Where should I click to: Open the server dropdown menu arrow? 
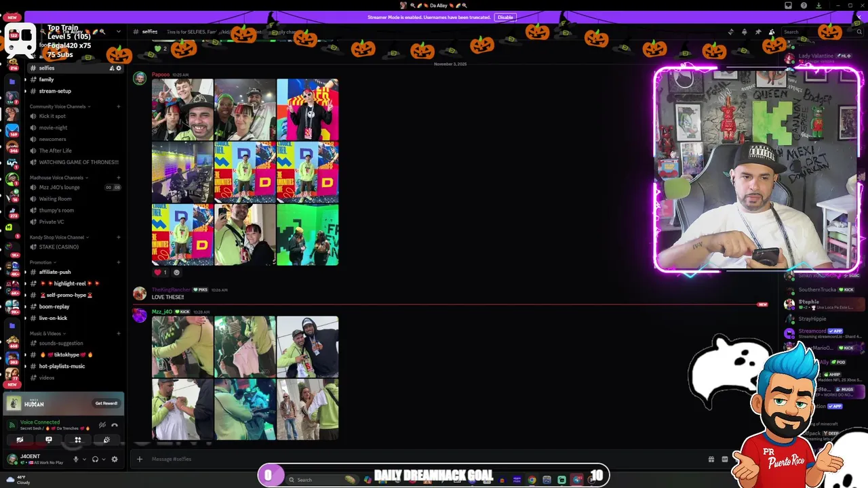pyautogui.click(x=119, y=32)
